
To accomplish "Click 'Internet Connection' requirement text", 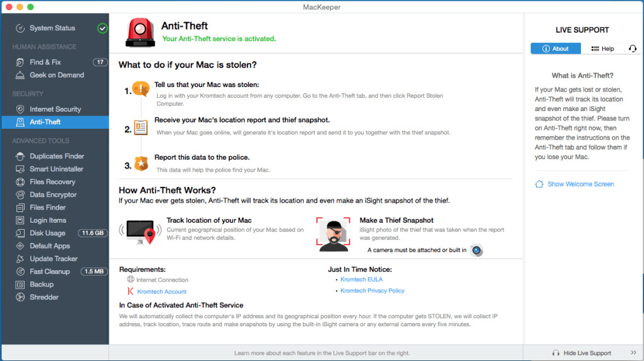I will tap(162, 280).
